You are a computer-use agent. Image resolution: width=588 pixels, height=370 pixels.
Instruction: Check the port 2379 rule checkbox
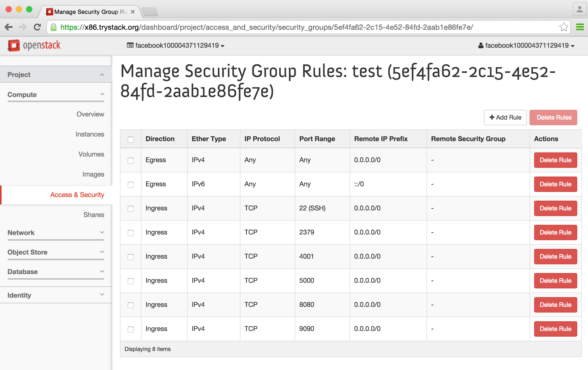coord(131,233)
